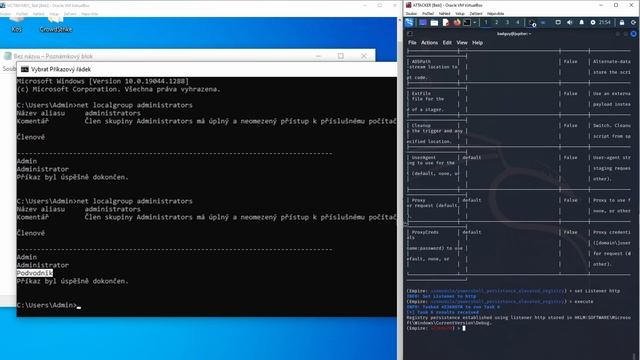Click the ATTACKER VirtualBox title bar icon

click(409, 5)
